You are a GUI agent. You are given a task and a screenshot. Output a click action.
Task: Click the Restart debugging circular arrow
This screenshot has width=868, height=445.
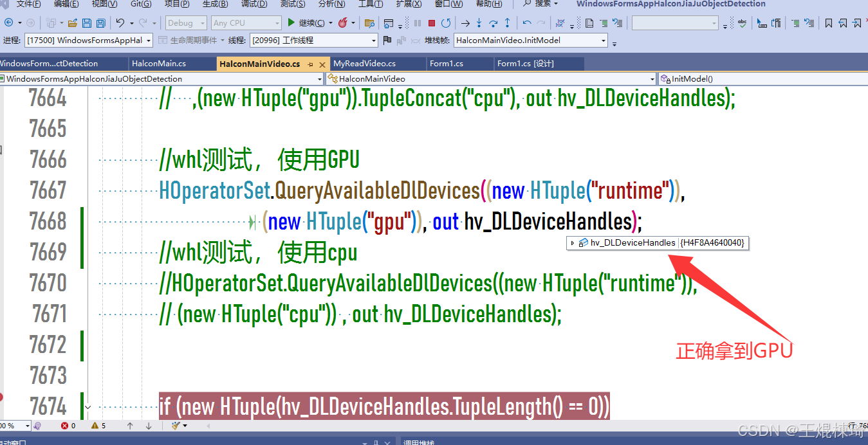(446, 23)
